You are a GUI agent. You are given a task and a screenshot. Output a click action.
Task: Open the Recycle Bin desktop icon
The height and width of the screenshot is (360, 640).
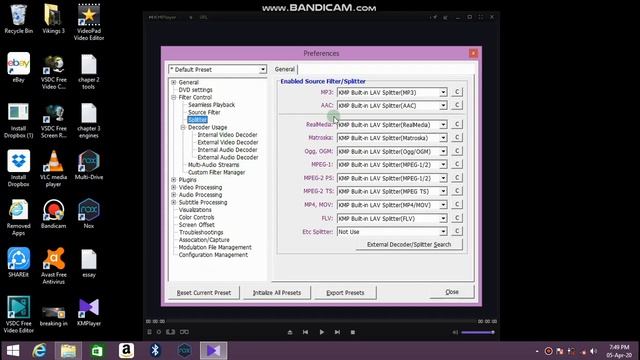pos(18,19)
